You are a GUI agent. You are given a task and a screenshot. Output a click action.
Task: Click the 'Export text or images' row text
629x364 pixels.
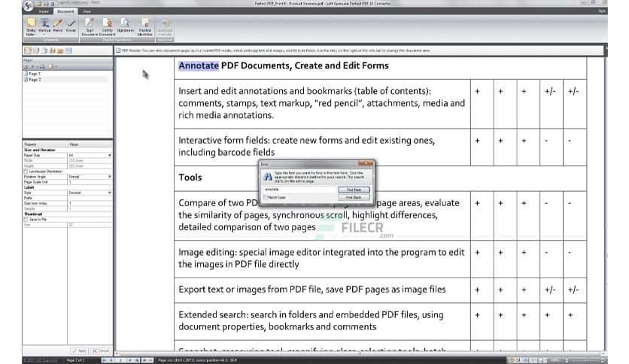pyautogui.click(x=312, y=290)
